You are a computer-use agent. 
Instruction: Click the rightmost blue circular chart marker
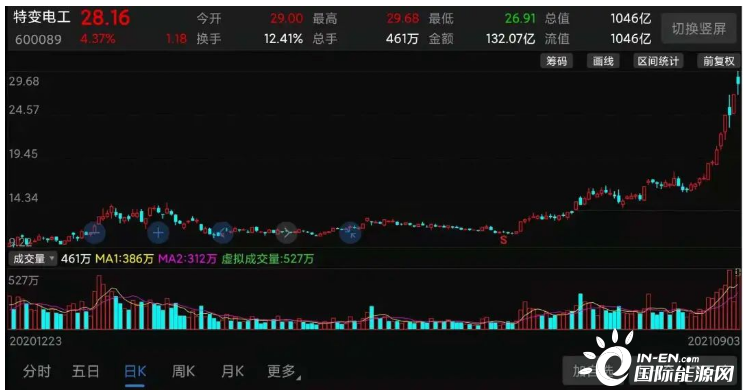tap(350, 232)
